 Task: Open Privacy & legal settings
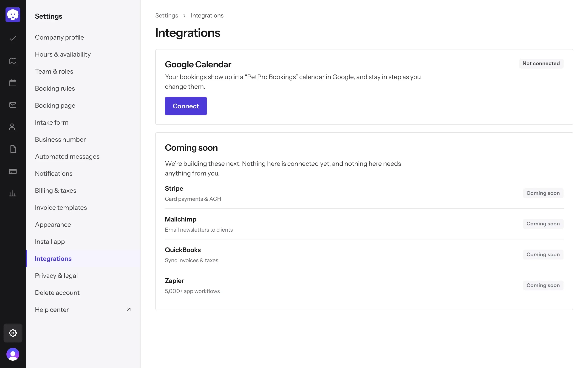(83, 276)
